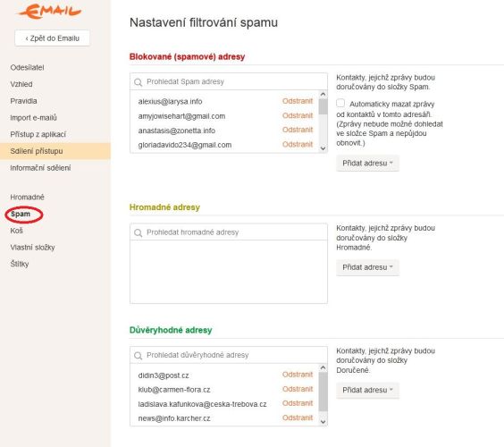Open Přidat adresu dropdown for Důvěryhodné adresy

click(x=367, y=390)
